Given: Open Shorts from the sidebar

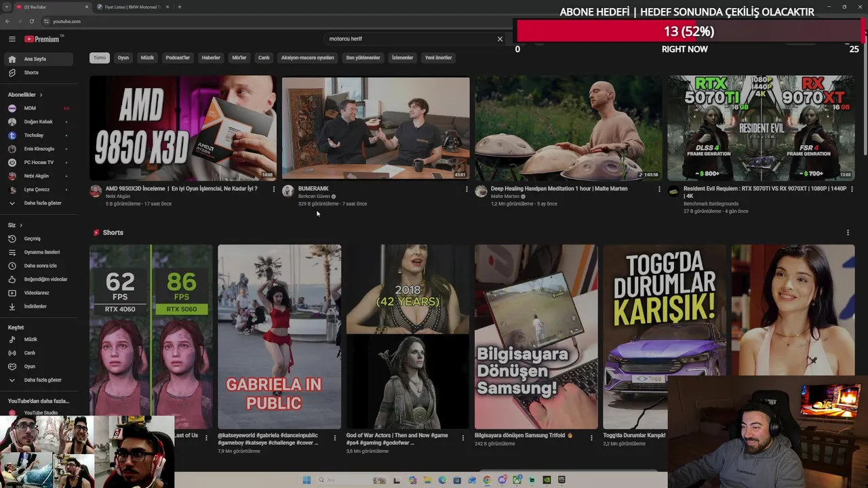Looking at the screenshot, I should tap(37, 73).
